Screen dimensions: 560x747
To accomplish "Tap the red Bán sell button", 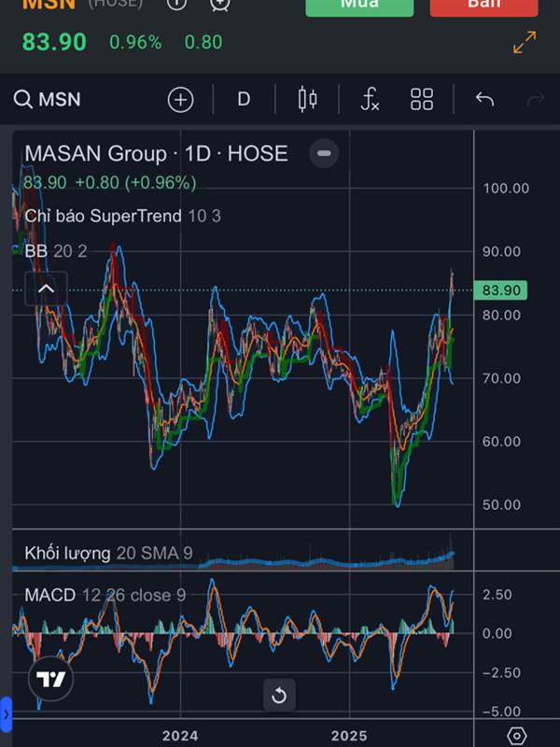I will pos(483,7).
